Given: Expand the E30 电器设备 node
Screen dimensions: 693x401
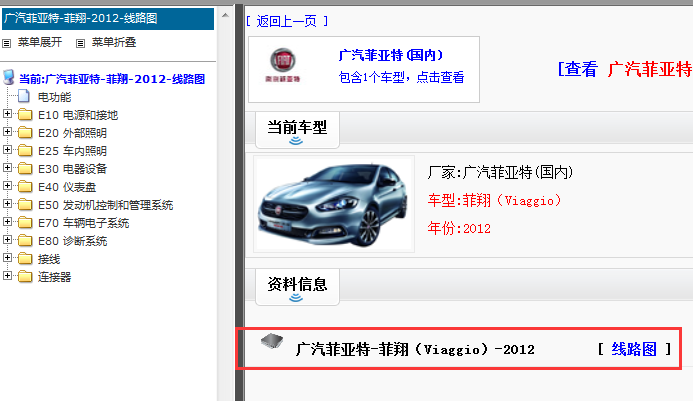Looking at the screenshot, I should click(x=7, y=168).
